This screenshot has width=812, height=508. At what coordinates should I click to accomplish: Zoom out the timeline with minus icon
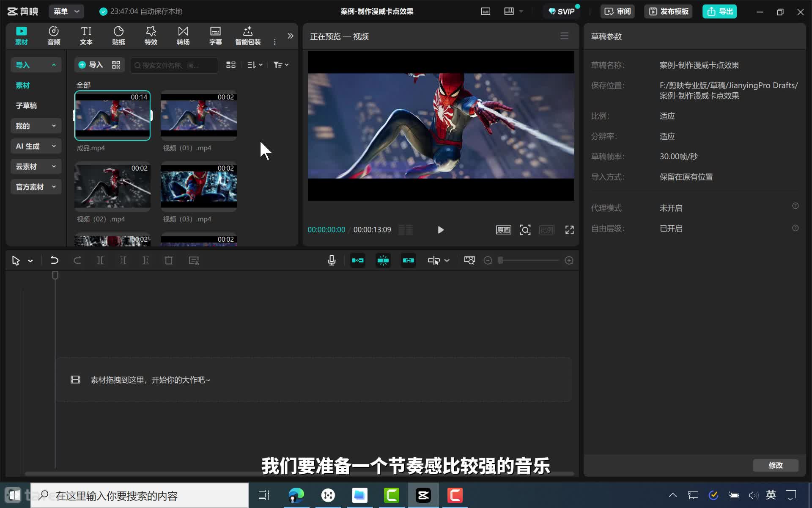[x=488, y=260]
